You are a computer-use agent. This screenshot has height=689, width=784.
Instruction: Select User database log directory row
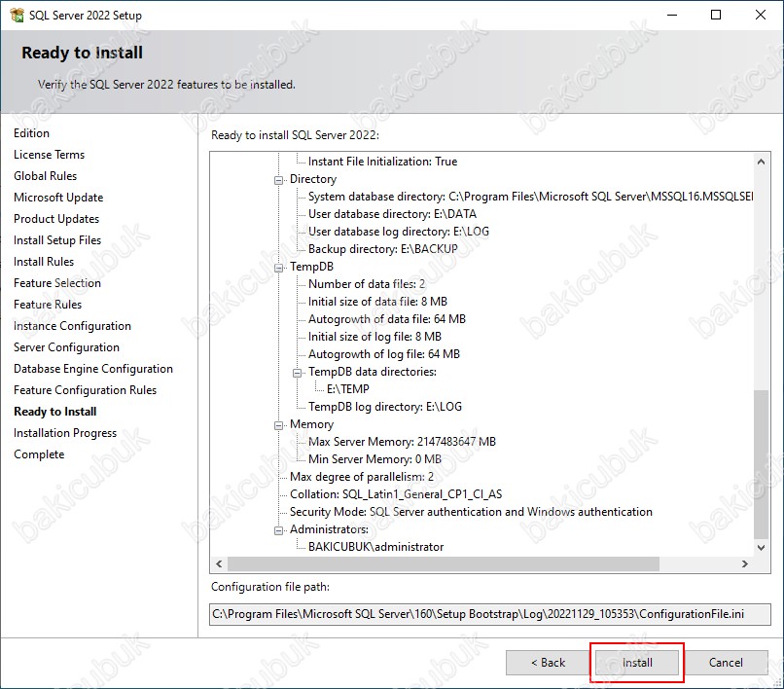399,232
